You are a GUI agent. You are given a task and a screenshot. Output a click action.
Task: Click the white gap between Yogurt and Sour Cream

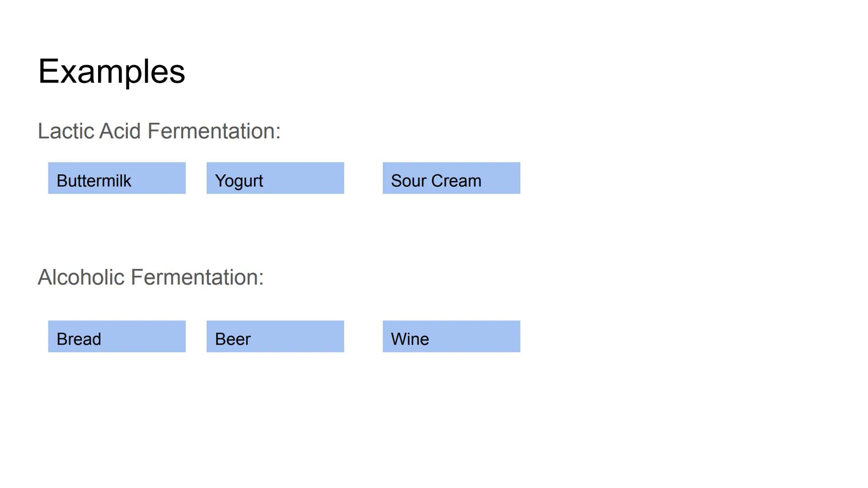point(363,178)
